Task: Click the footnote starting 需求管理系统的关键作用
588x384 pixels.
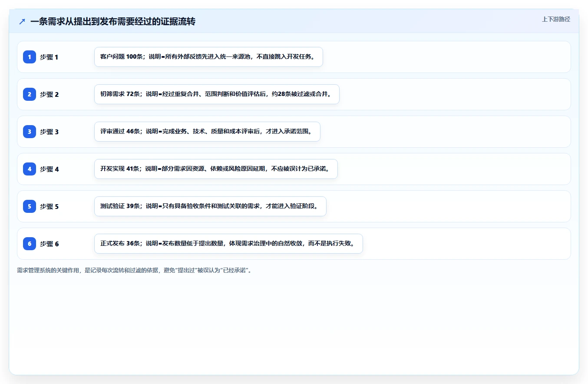Action: click(x=134, y=270)
